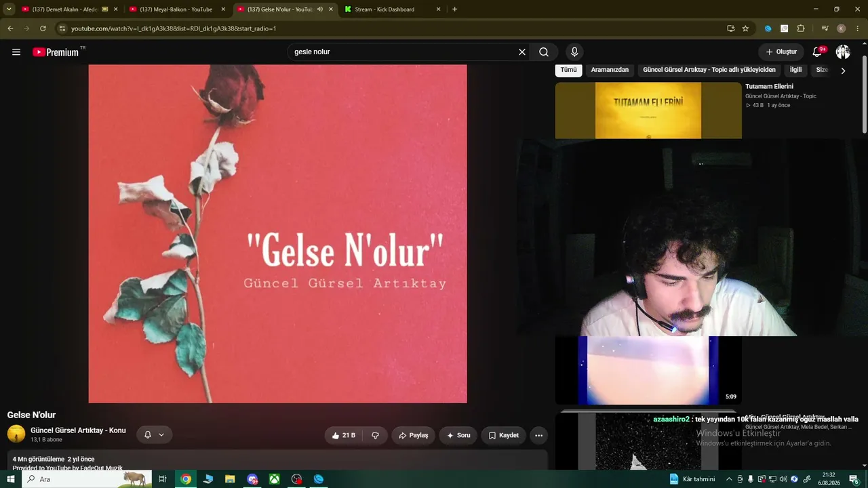The width and height of the screenshot is (868, 488).
Task: Open Task View on the taskbar
Action: tap(163, 479)
